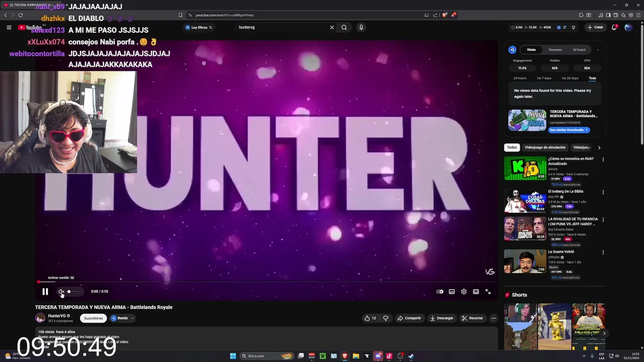The width and height of the screenshot is (644, 362).
Task: Dislike the video with thumbs down
Action: click(386, 318)
